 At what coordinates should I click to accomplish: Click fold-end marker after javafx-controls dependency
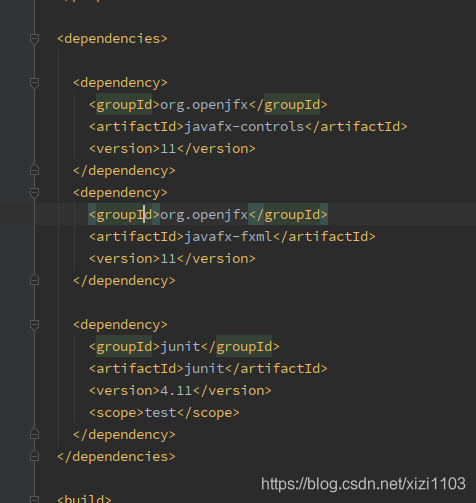coord(34,170)
